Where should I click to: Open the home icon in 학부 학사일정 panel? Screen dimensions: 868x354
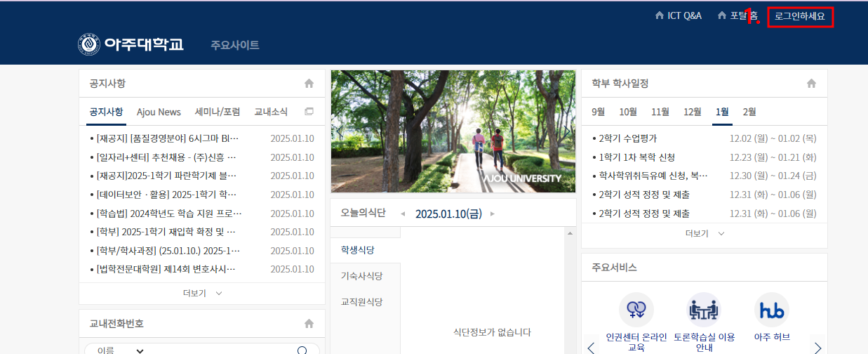click(811, 84)
